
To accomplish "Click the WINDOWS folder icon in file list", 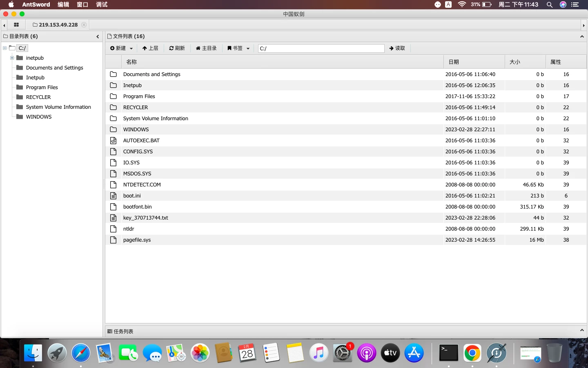I will coord(114,129).
